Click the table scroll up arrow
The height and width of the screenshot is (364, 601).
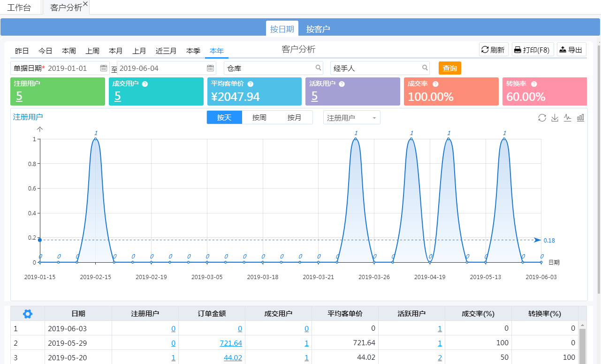[x=582, y=325]
